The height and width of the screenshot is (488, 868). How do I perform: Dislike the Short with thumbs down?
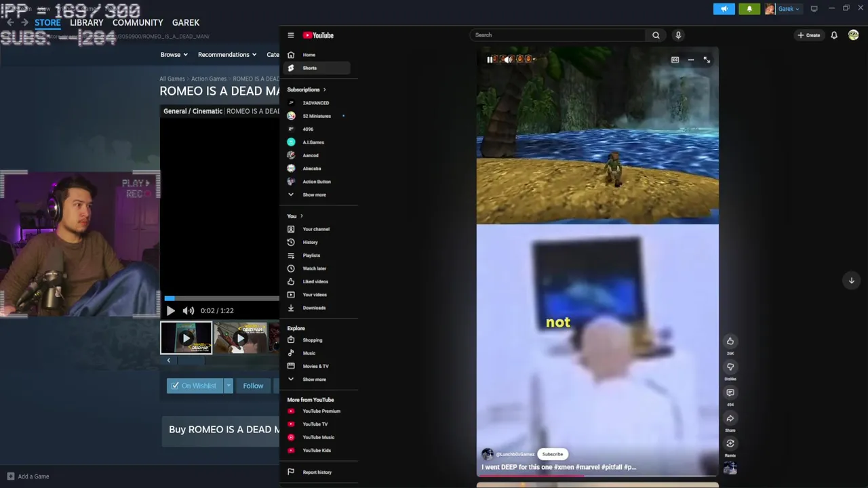(730, 367)
